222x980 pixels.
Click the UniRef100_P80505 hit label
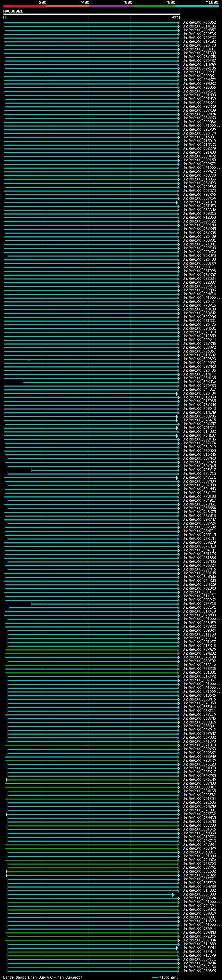pyautogui.click(x=199, y=451)
